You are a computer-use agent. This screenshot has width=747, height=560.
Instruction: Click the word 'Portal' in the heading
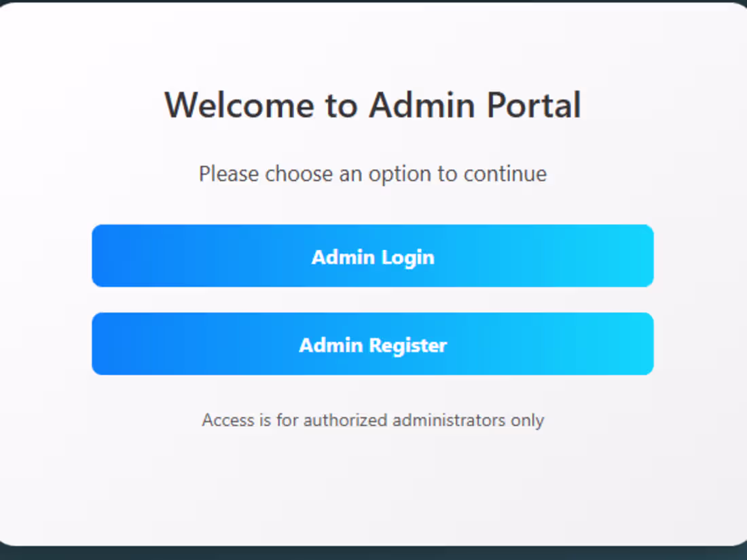coord(534,105)
